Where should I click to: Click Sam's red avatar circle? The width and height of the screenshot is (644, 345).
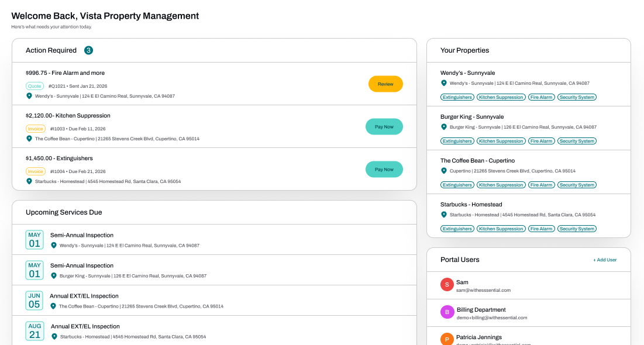(x=447, y=285)
